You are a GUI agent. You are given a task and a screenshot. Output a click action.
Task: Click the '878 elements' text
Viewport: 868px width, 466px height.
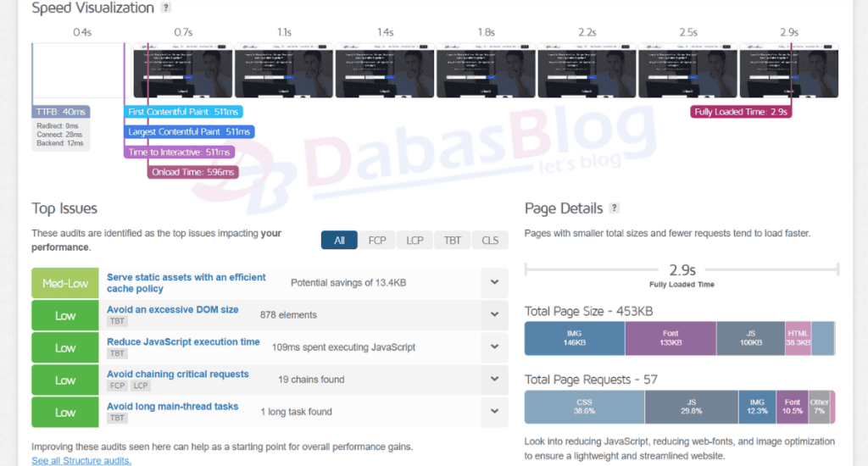288,315
